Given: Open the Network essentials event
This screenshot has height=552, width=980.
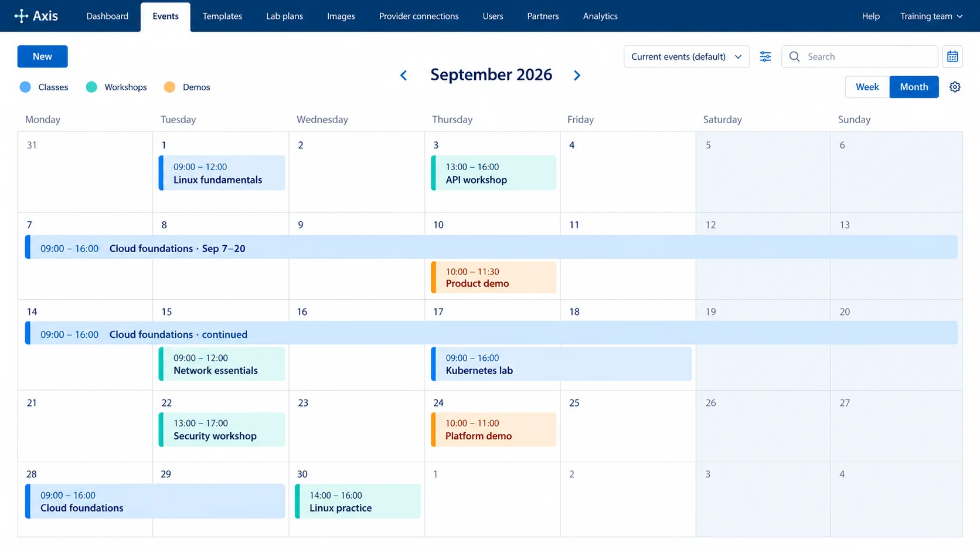Looking at the screenshot, I should point(222,364).
